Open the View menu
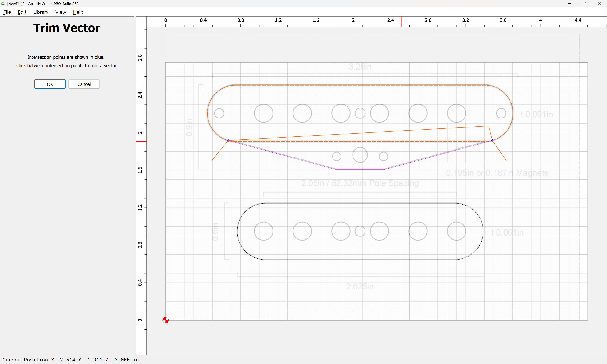The height and width of the screenshot is (364, 607). pos(61,12)
